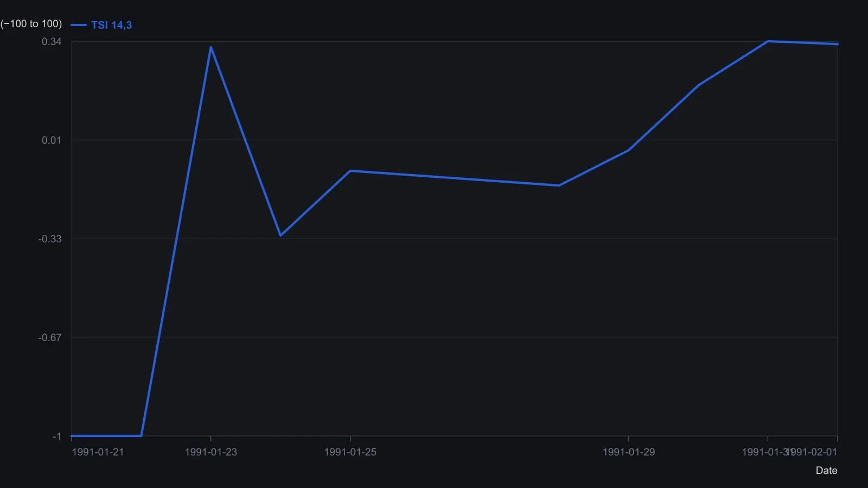Click the 1991-01-29 date label
868x488 pixels.
629,452
